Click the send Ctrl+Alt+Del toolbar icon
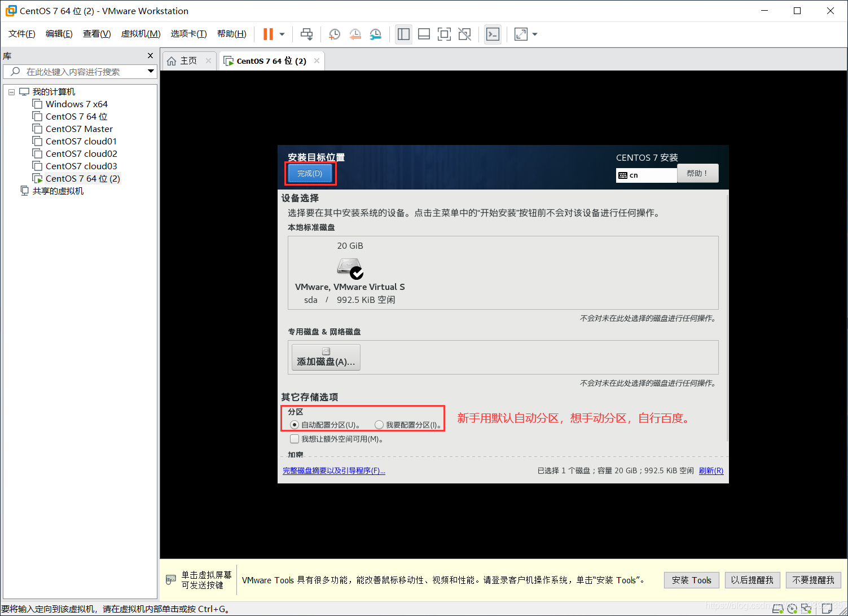 306,34
